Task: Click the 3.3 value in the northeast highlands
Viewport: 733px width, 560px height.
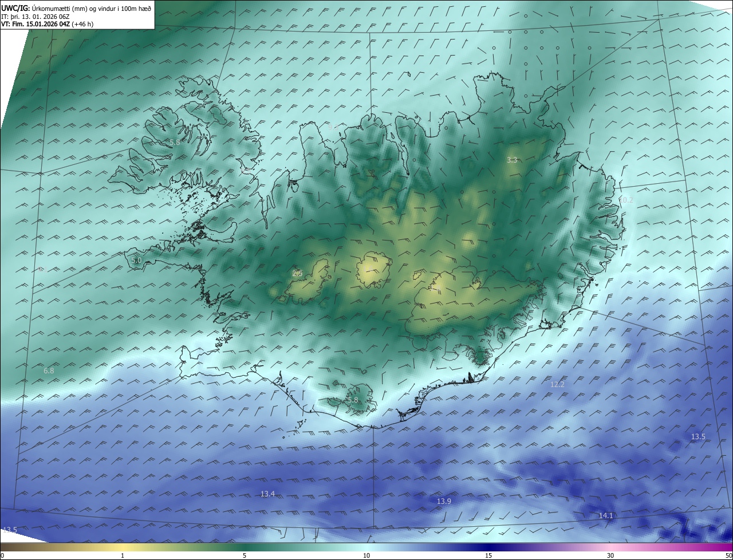Action: tap(512, 160)
